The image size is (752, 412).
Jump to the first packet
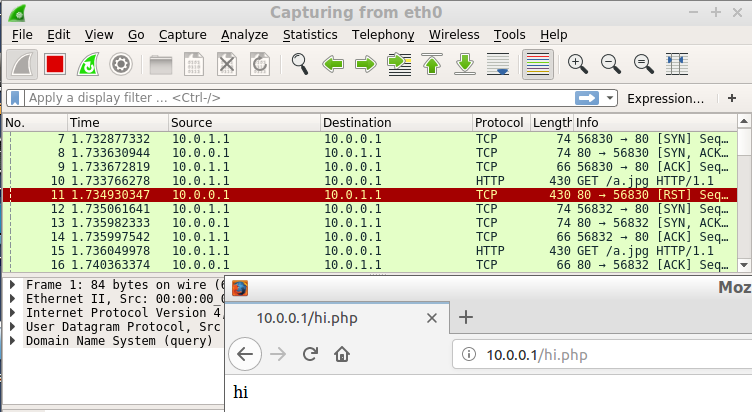point(432,65)
